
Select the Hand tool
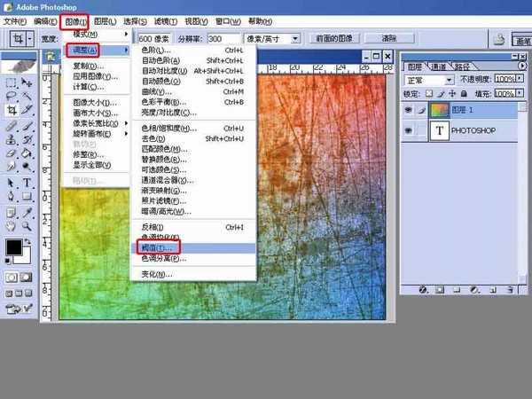11,226
